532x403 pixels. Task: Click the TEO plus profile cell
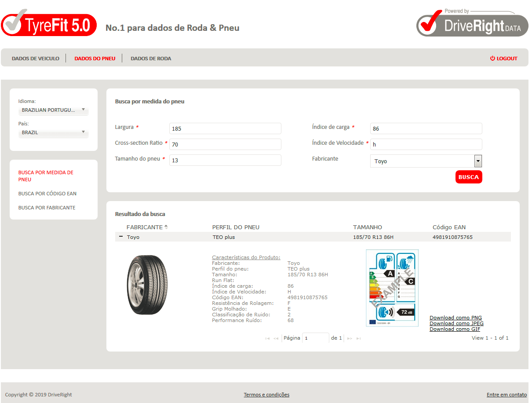pyautogui.click(x=224, y=237)
